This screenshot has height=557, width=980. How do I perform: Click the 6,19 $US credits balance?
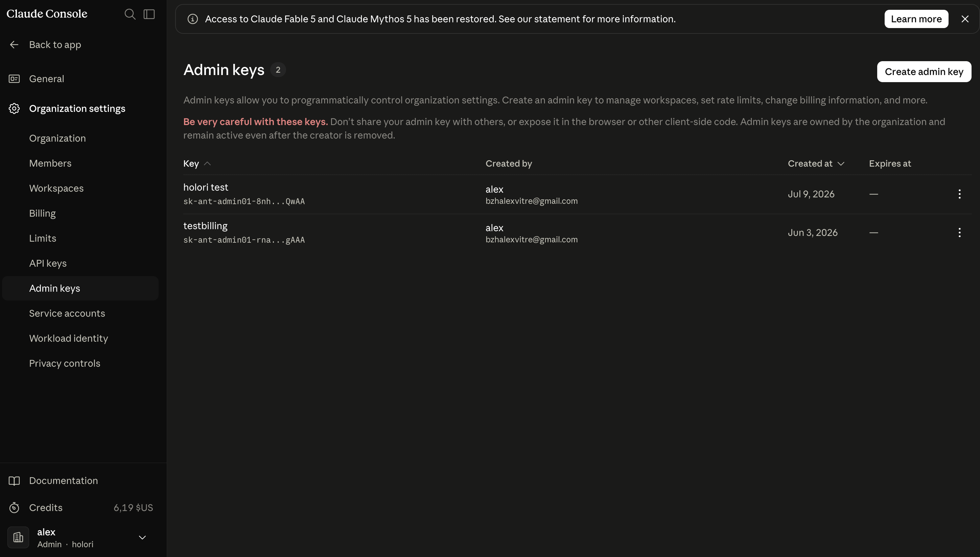pyautogui.click(x=133, y=508)
